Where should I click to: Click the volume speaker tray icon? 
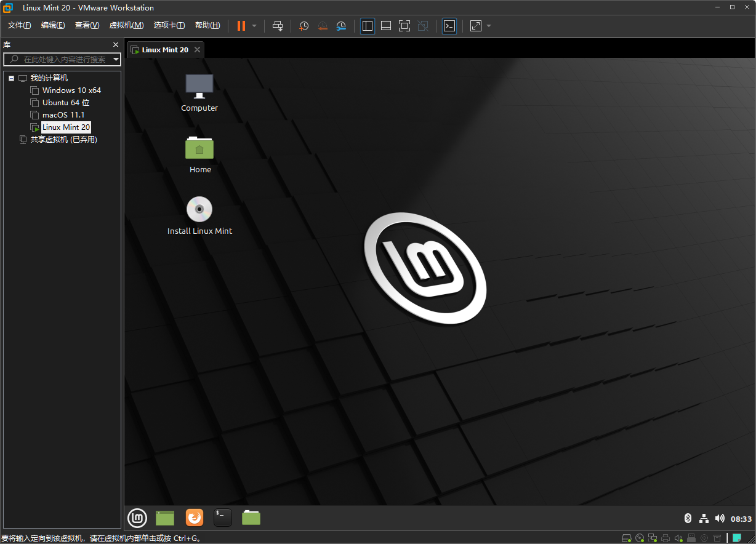click(720, 518)
